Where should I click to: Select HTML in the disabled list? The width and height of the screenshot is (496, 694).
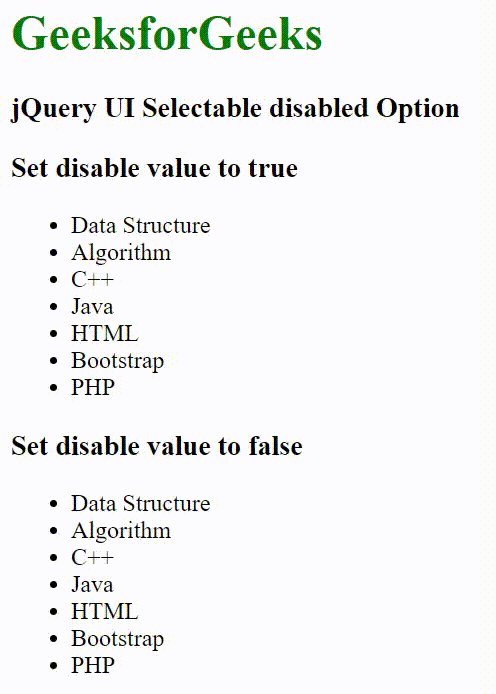(105, 334)
